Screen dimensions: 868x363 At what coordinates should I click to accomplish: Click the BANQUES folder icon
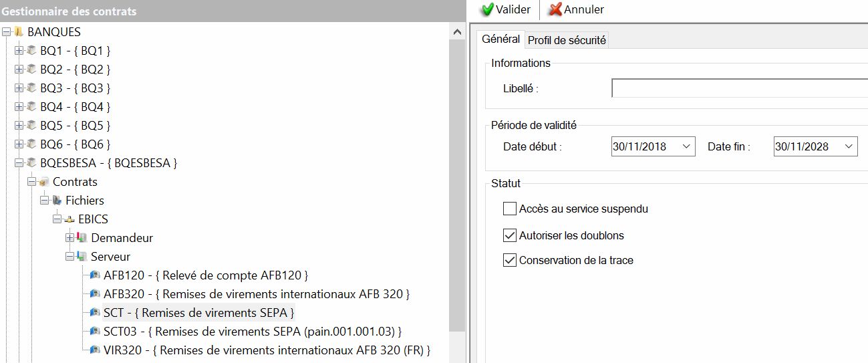coord(19,31)
